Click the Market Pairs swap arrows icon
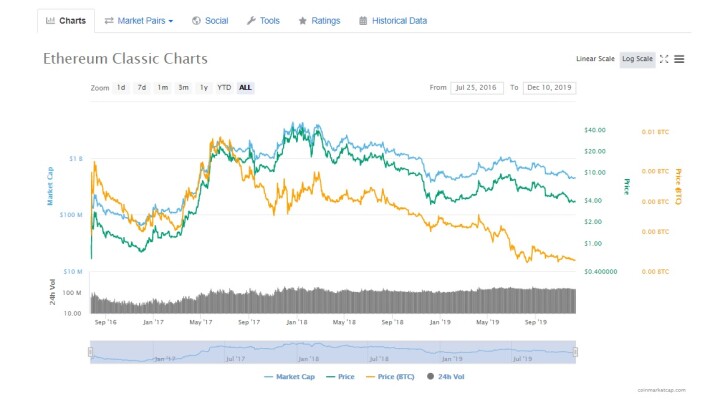The width and height of the screenshot is (710, 406). [109, 20]
